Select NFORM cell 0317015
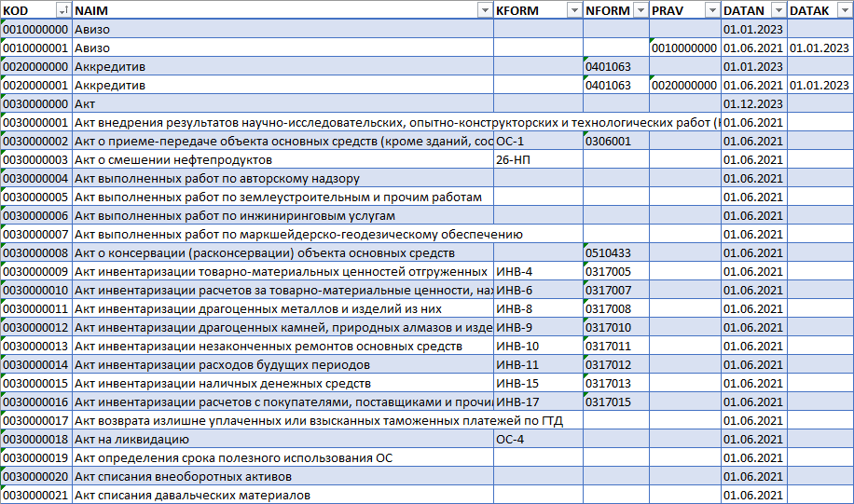The height and width of the screenshot is (504, 854). pos(616,402)
